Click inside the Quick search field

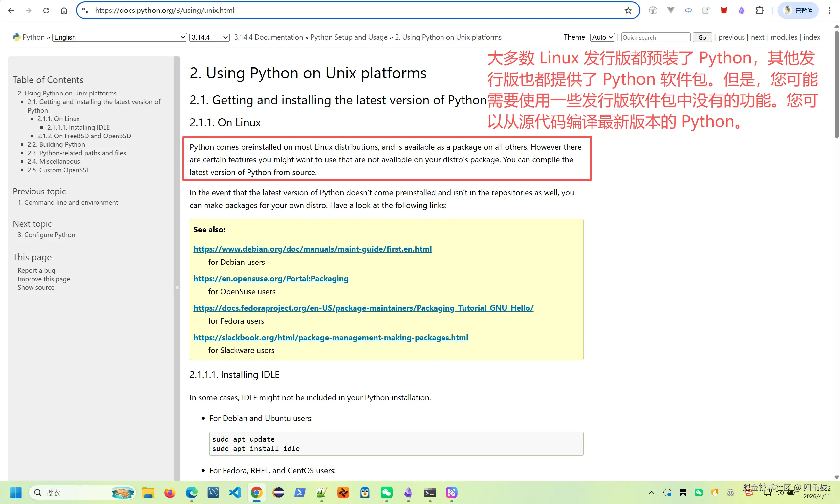coord(655,37)
